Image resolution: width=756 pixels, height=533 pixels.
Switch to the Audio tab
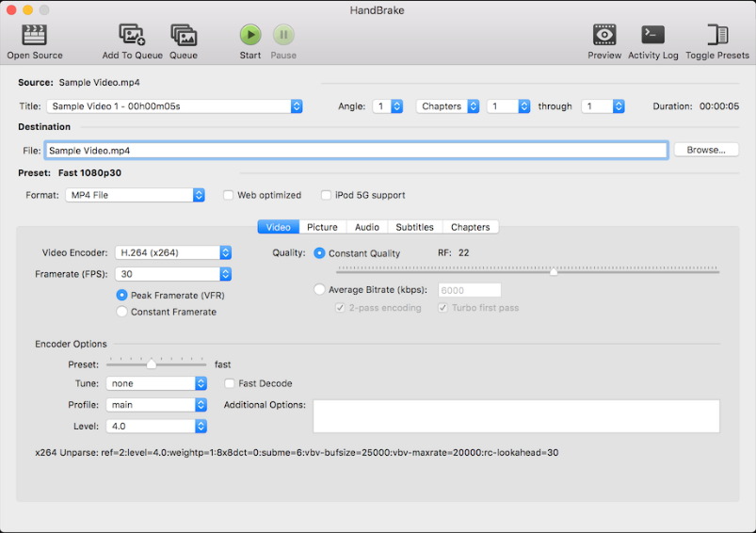click(x=366, y=227)
